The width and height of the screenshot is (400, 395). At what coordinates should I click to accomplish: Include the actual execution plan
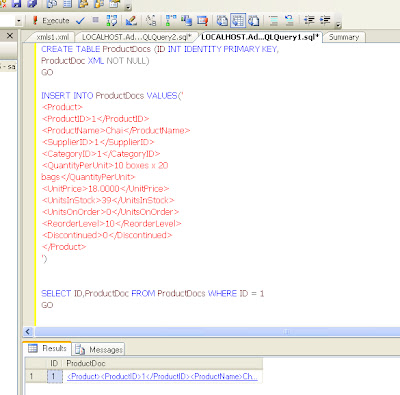(171, 21)
